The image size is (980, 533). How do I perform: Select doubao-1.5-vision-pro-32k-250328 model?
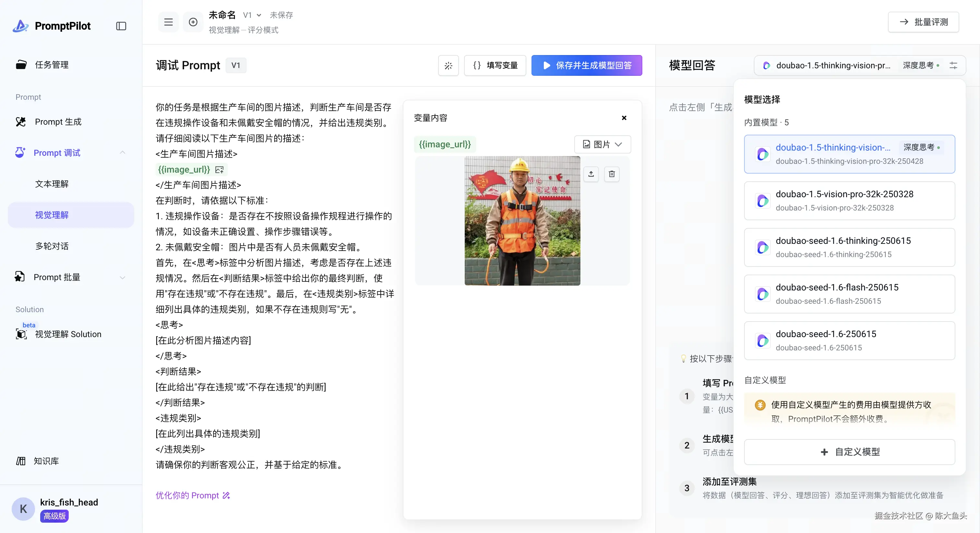pyautogui.click(x=849, y=200)
